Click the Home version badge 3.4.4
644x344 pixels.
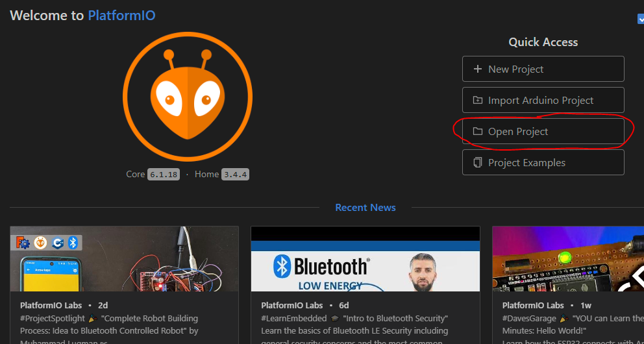tap(236, 175)
